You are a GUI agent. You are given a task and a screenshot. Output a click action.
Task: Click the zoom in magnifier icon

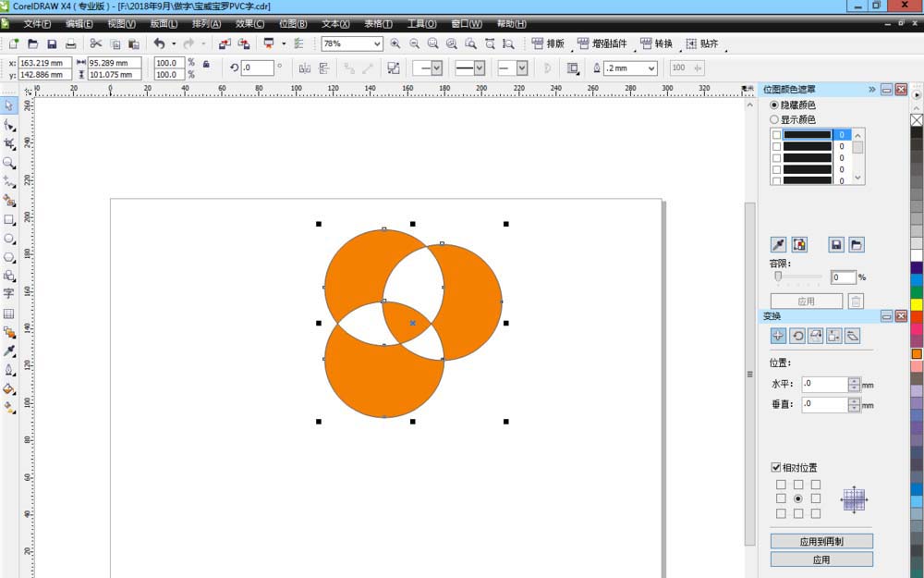coord(395,43)
